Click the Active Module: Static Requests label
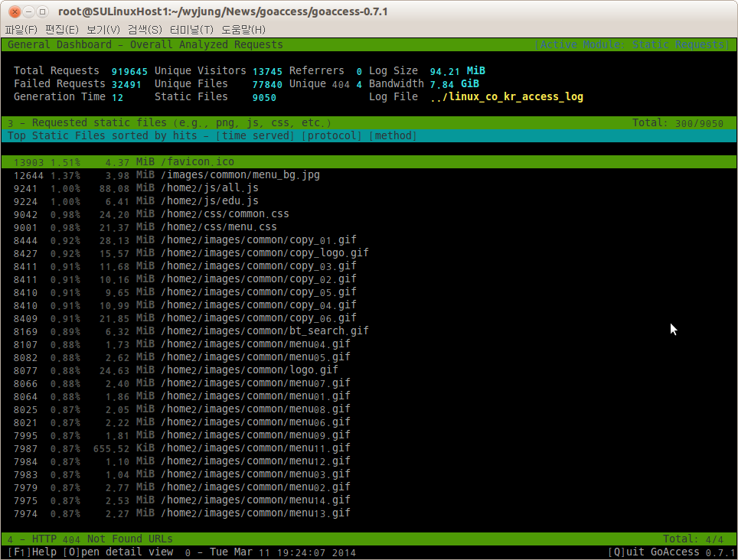Image resolution: width=738 pixels, height=560 pixels. (632, 44)
